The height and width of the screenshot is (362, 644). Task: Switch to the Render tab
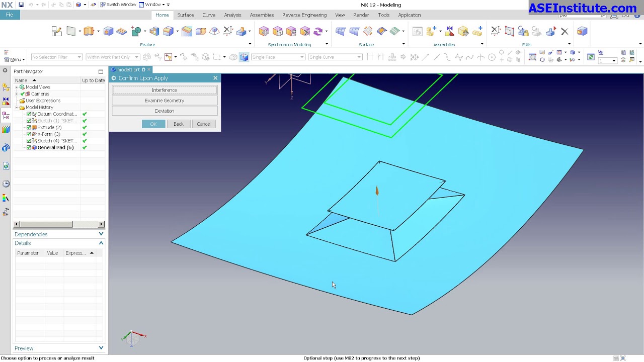[x=361, y=15]
